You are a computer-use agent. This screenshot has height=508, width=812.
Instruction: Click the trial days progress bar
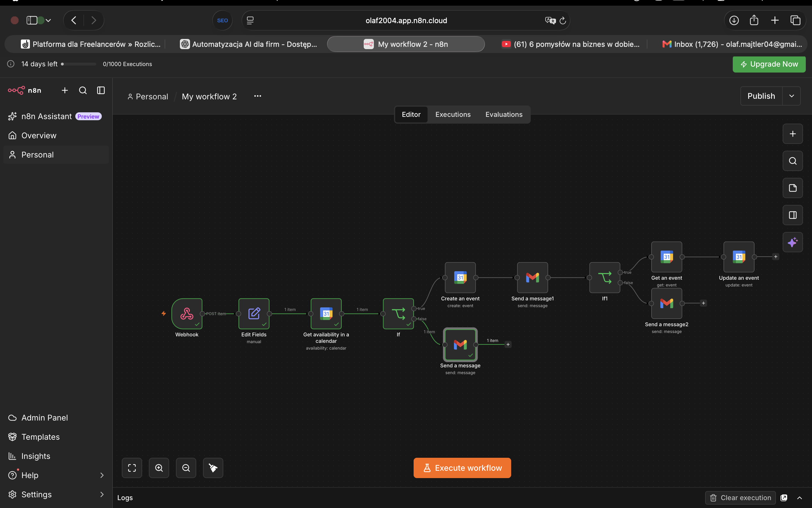78,64
